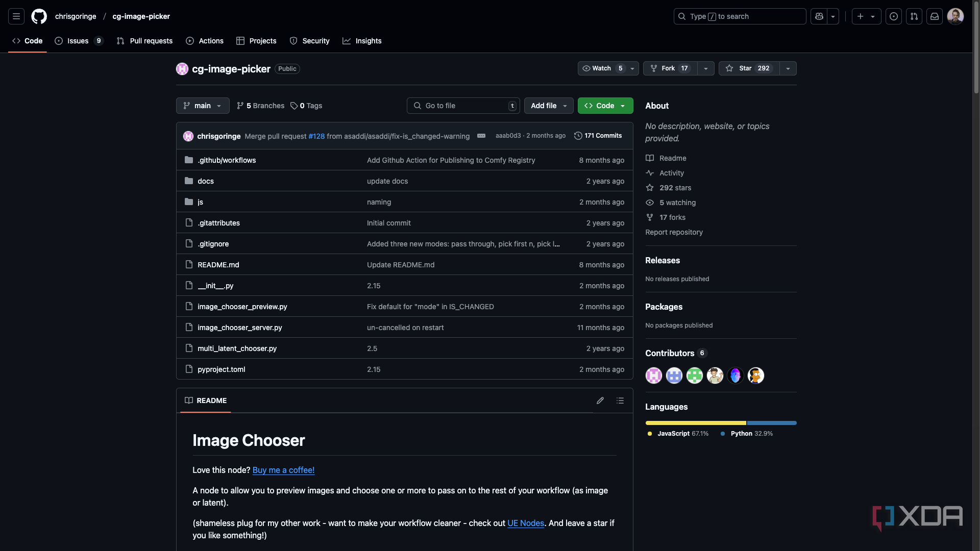Focus the Go to file search field
The width and height of the screenshot is (980, 551).
463,106
